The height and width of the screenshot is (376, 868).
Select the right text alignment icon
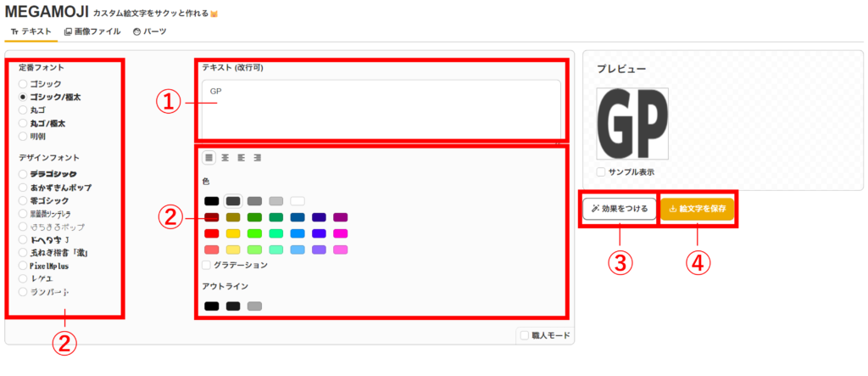(258, 158)
